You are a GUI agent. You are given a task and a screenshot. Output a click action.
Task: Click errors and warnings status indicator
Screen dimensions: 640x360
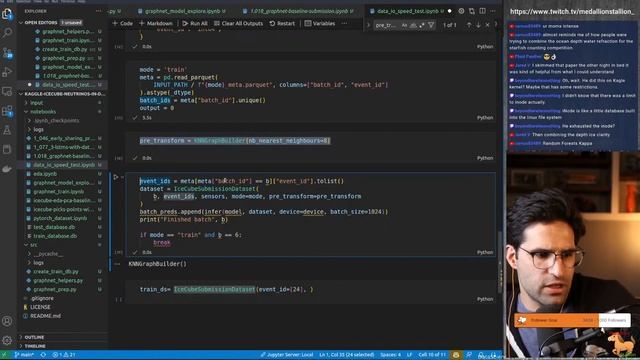point(64,355)
